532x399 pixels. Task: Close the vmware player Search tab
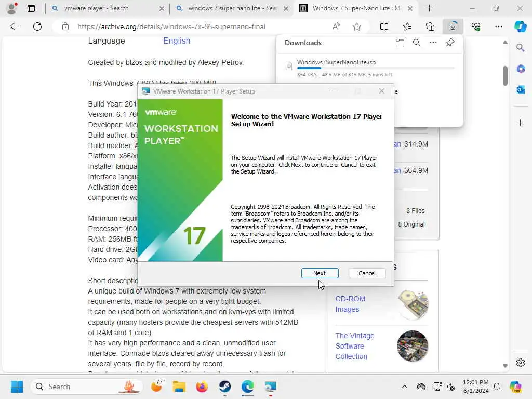tap(162, 8)
